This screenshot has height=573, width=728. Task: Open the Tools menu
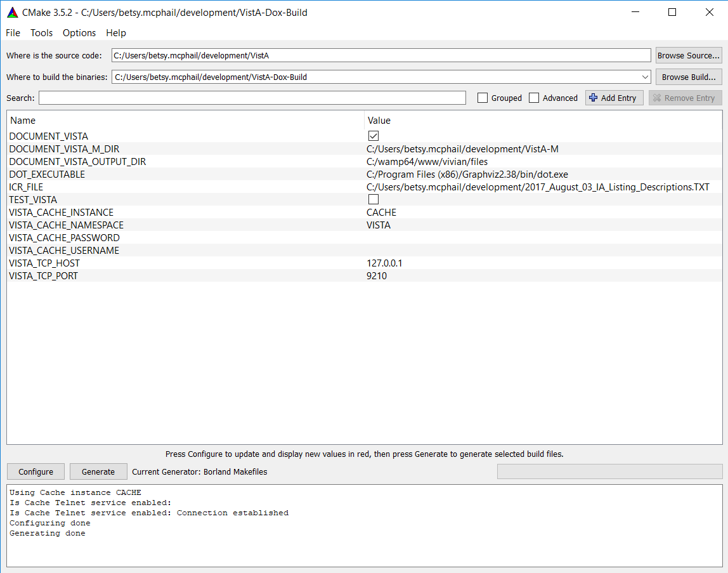[42, 33]
